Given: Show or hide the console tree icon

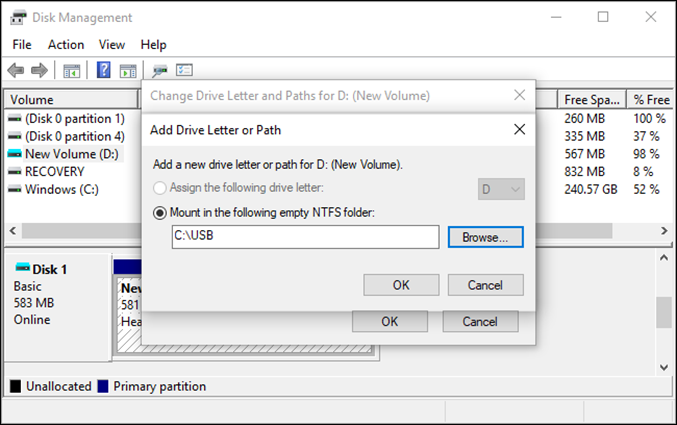Looking at the screenshot, I should tap(71, 70).
